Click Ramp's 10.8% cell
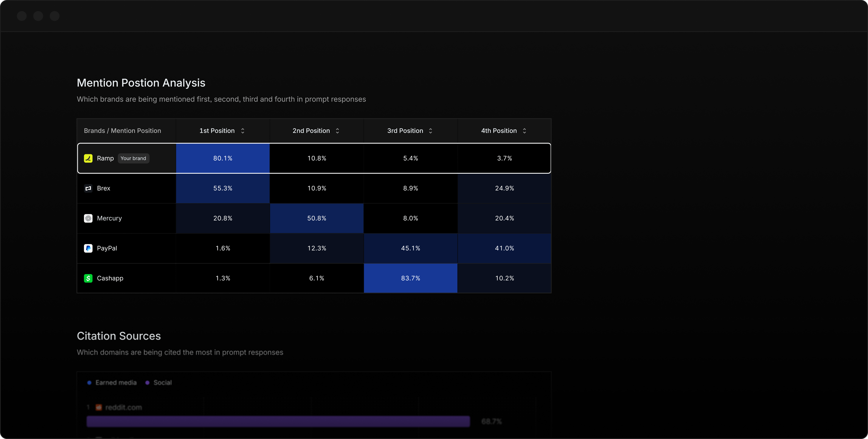The height and width of the screenshot is (439, 868). [317, 158]
